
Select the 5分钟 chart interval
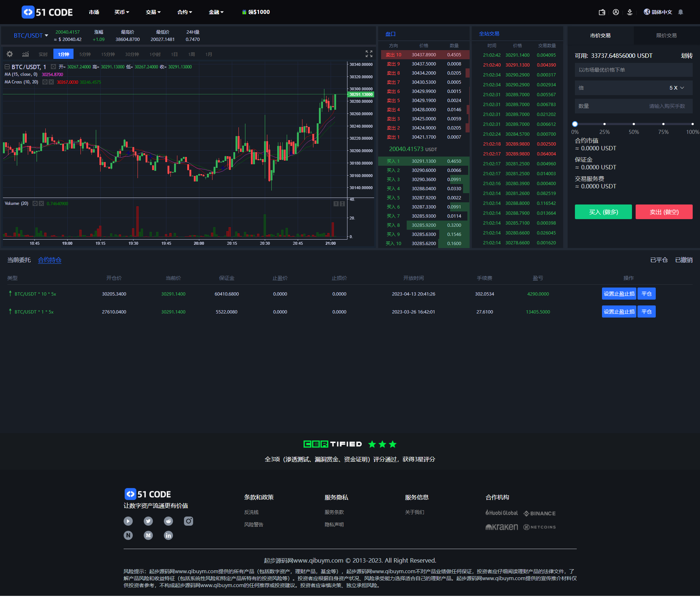(x=85, y=54)
